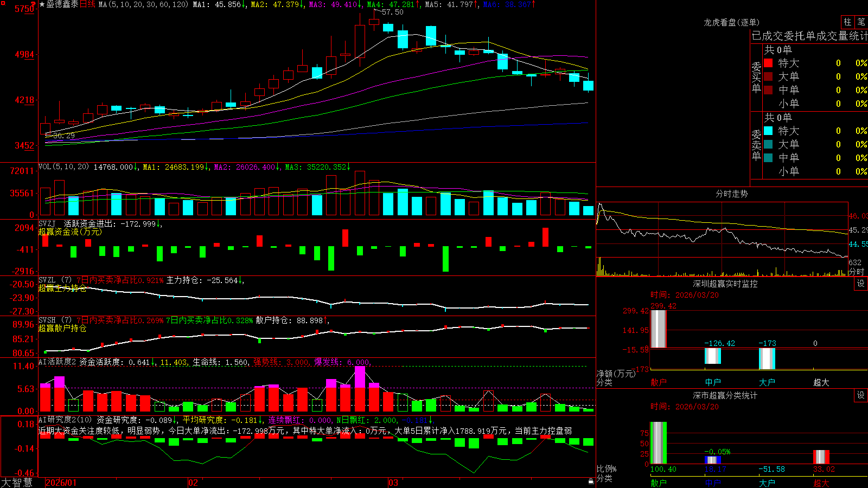Click the 超大 category label in 实时监控
This screenshot has width=868, height=488.
pos(821,382)
